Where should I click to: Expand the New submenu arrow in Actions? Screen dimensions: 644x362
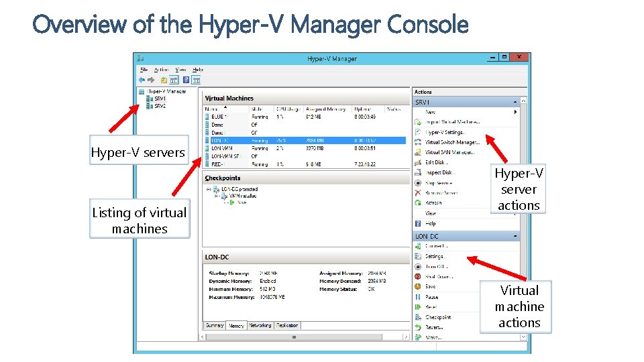(x=515, y=112)
